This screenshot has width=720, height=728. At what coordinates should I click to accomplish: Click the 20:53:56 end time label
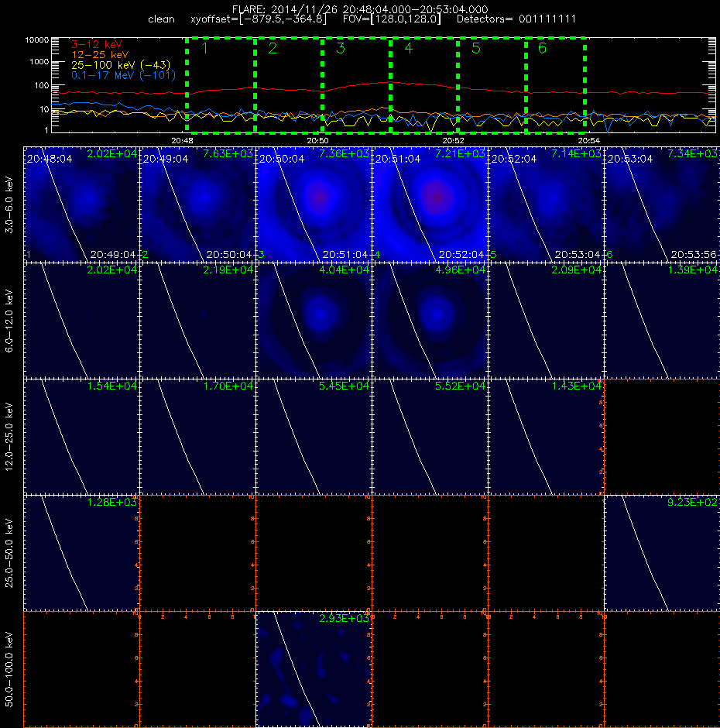(x=694, y=255)
